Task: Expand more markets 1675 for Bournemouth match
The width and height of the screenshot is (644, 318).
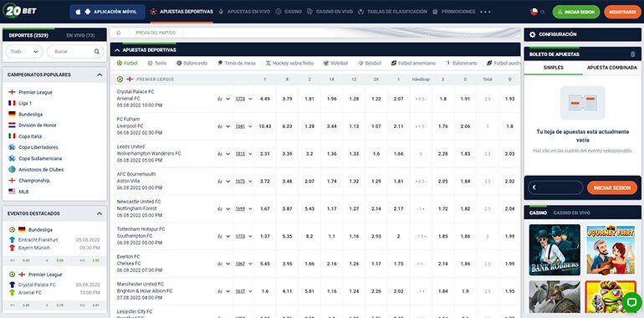Action: pyautogui.click(x=243, y=182)
